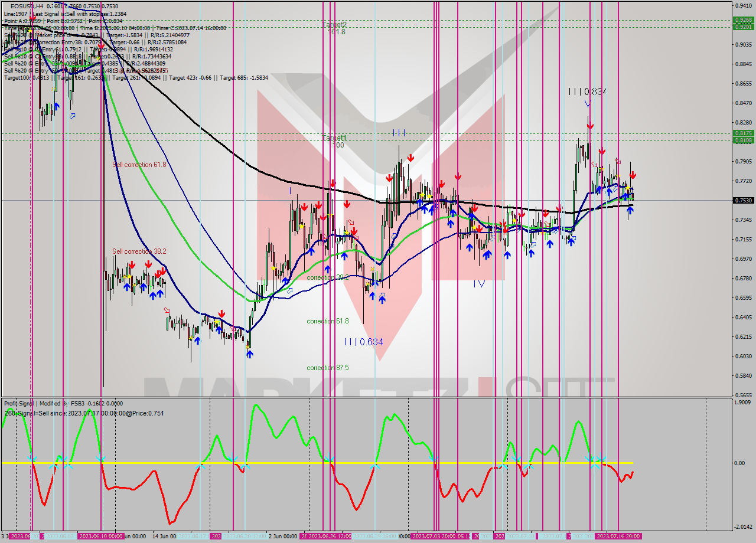Viewport: 756px width, 543px height.
Task: Click the -2.0142 indicator scale value
Action: point(742,527)
